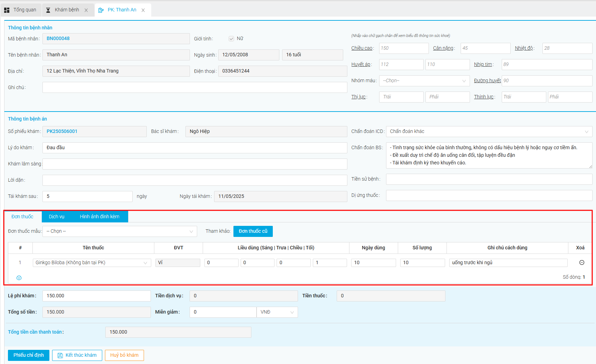Open the Chiều cao chart link
596x364 pixels.
coord(362,48)
